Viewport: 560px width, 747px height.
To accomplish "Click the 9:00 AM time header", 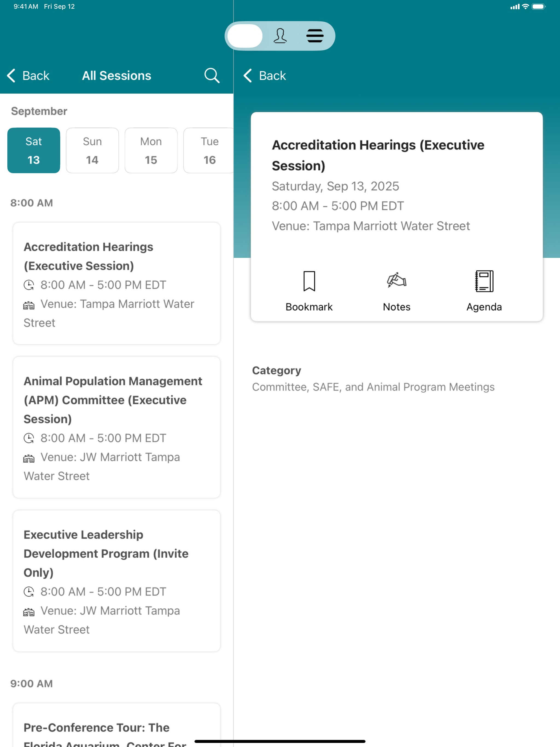I will point(31,684).
